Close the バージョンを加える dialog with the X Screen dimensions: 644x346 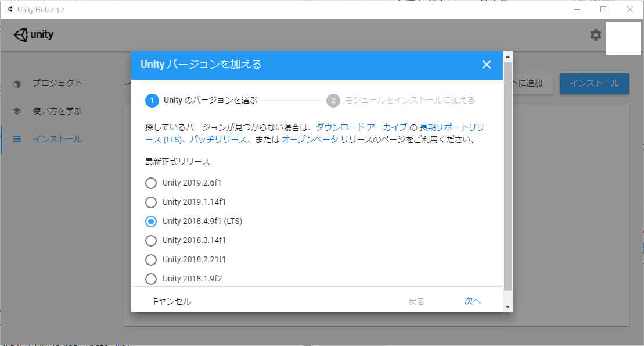(x=487, y=65)
